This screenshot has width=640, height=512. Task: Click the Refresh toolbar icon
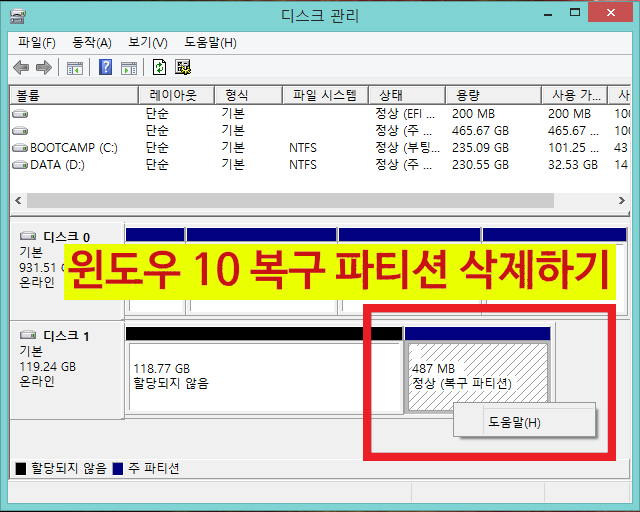tap(160, 67)
